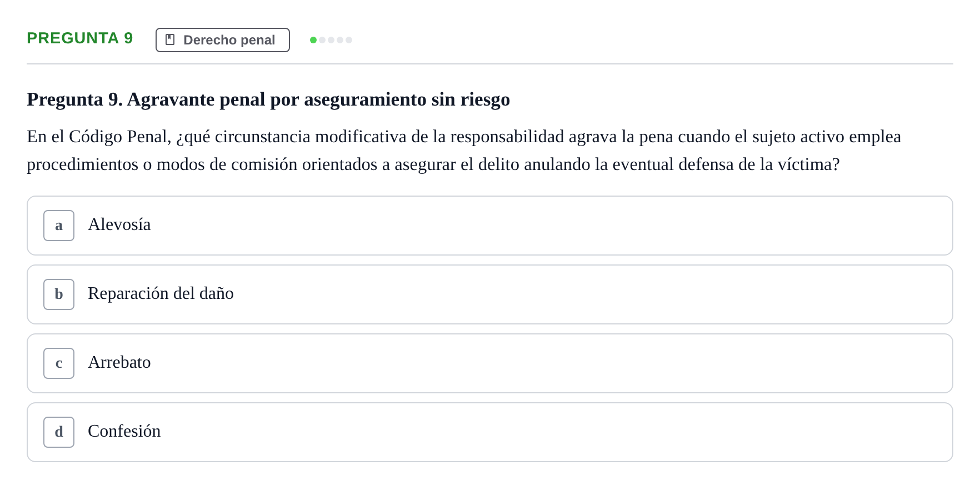Choose the answer Reparación del daño
Screen dimensions: 980x490
[489, 294]
